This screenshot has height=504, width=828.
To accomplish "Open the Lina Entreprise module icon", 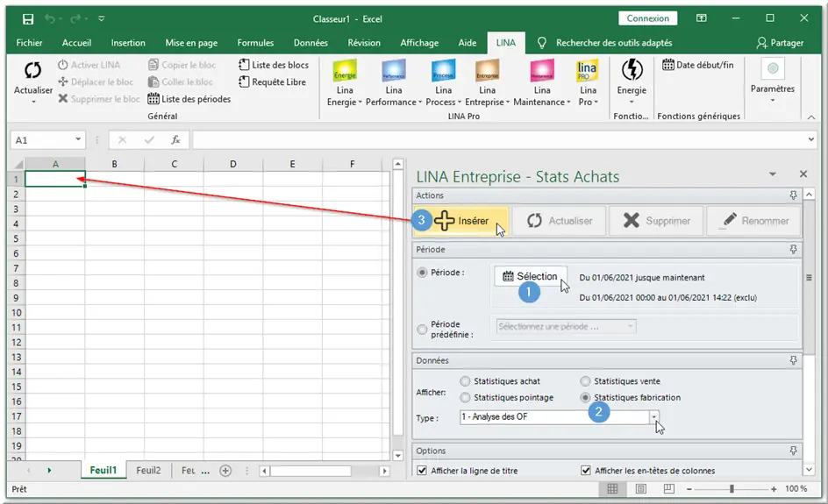I will click(487, 70).
